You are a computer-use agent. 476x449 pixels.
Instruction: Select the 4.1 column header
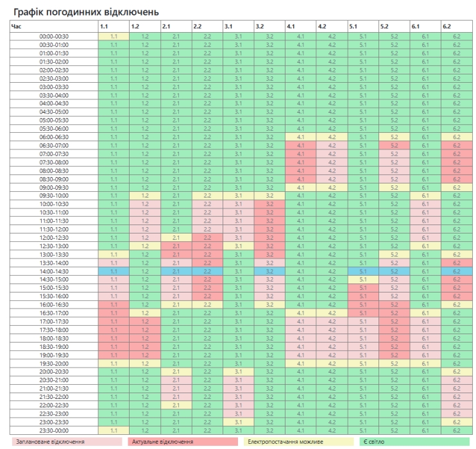coord(300,28)
